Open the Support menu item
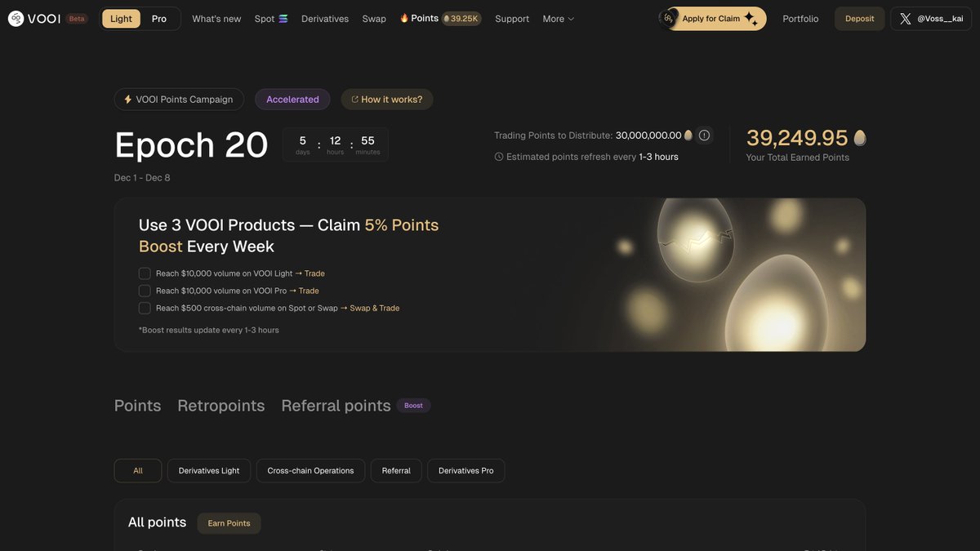Viewport: 980px width, 551px height. pos(512,19)
